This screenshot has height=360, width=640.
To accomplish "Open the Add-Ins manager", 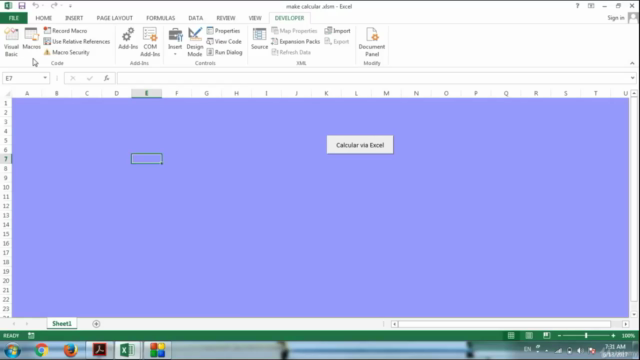I will point(128,39).
